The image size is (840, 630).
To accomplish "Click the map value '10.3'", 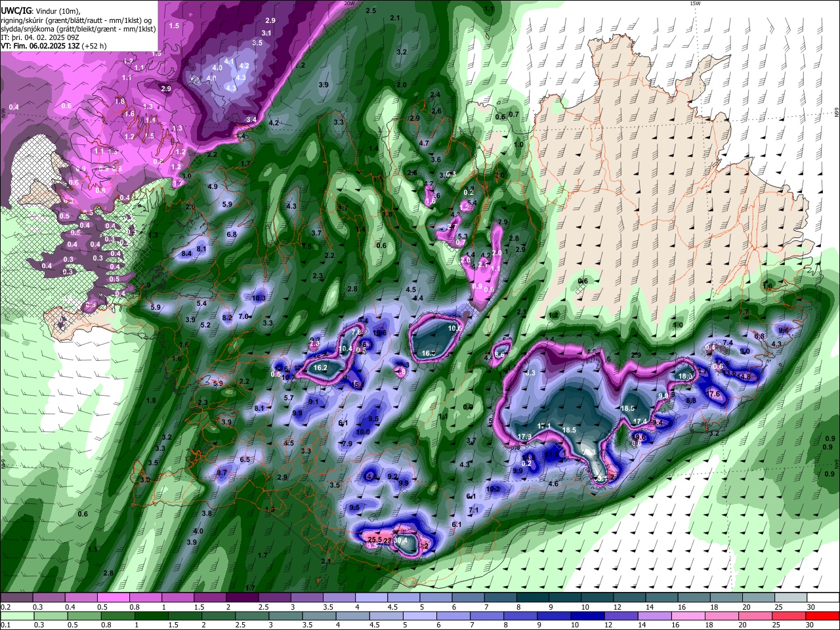I will tap(259, 298).
